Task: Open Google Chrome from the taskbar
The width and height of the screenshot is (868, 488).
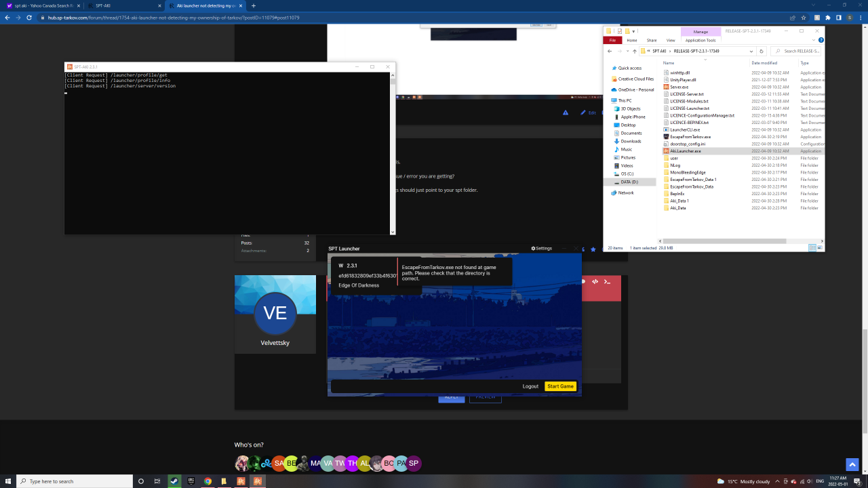Action: [x=208, y=481]
